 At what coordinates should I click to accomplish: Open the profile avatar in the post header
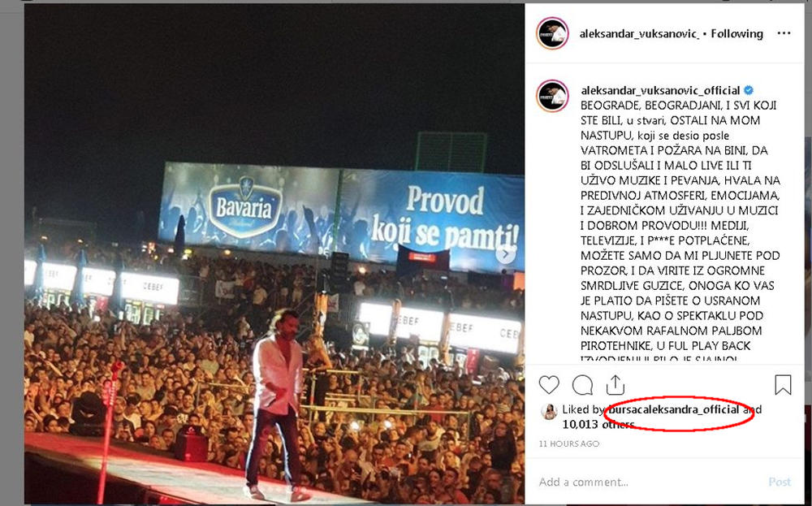552,33
